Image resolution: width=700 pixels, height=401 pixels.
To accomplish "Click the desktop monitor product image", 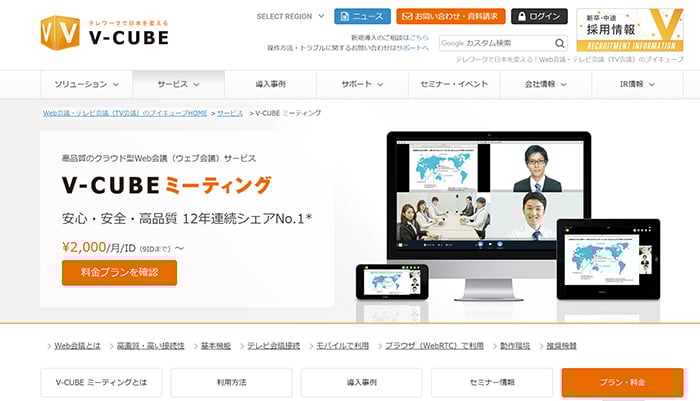I will (489, 214).
